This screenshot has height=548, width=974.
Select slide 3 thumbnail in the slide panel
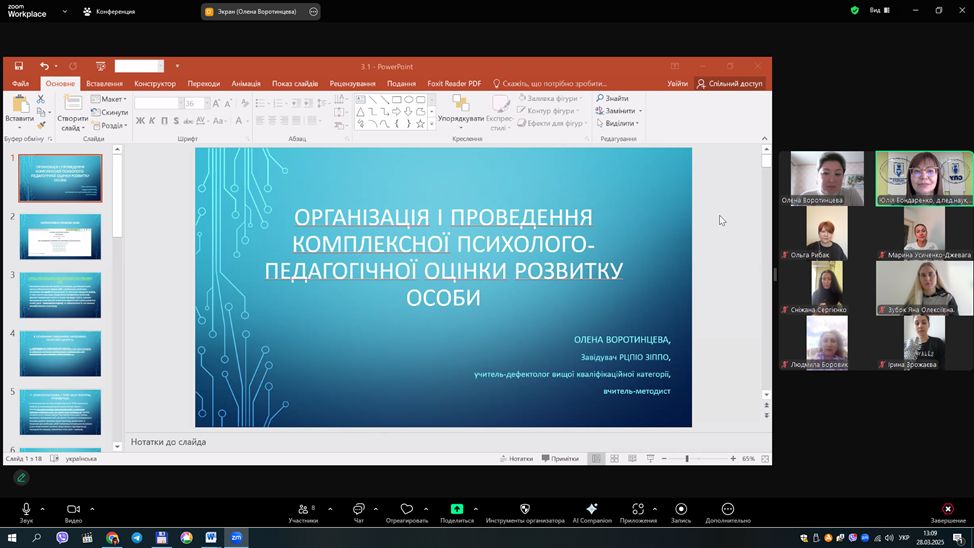[60, 295]
